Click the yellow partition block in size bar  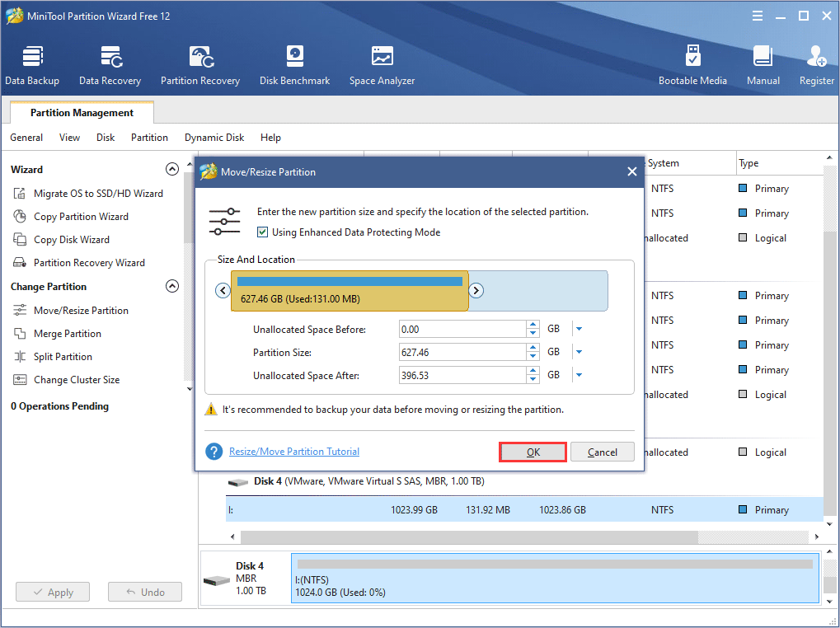pyautogui.click(x=350, y=291)
